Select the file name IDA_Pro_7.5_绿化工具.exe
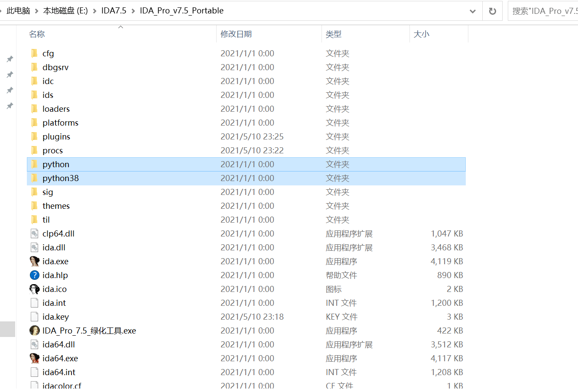 (89, 330)
